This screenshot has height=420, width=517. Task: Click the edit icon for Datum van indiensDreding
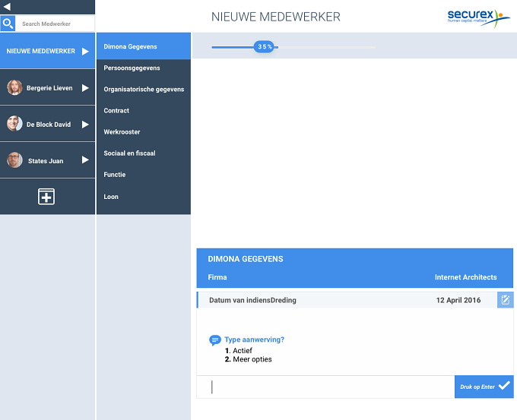[505, 300]
